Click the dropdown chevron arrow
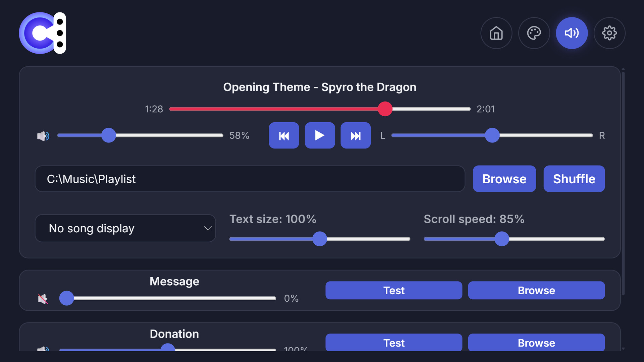 click(208, 228)
